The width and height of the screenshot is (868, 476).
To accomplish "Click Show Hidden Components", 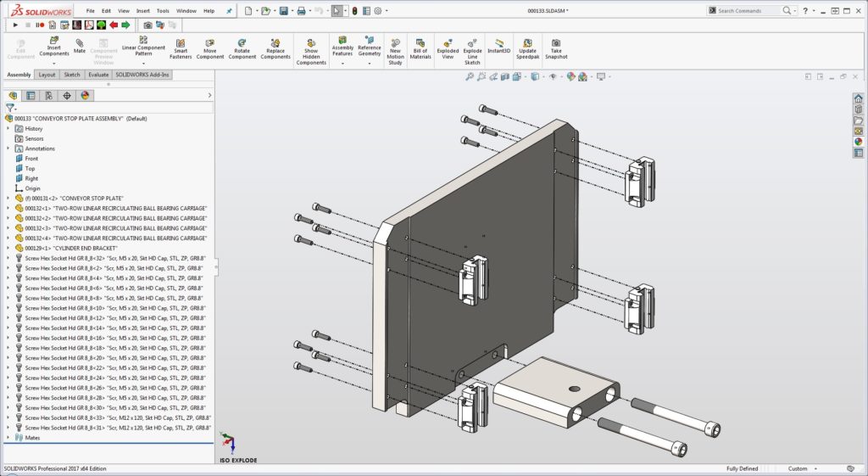I will tap(311, 52).
